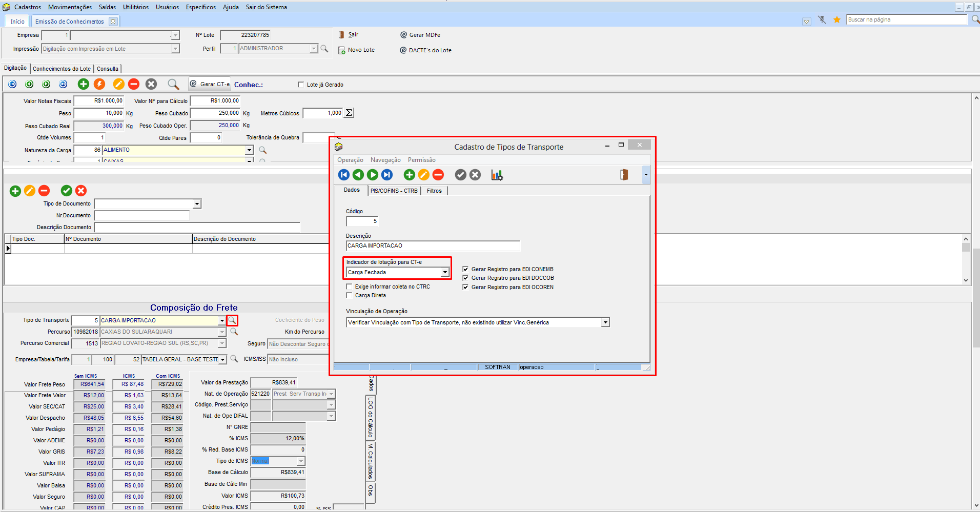This screenshot has width=980, height=512.
Task: Click the green add icon in dialog toolbar
Action: coord(409,175)
